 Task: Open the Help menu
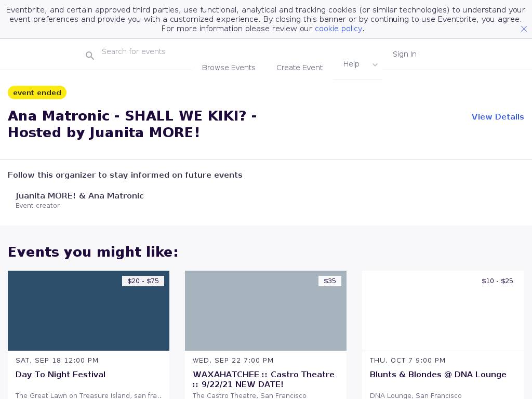pyautogui.click(x=351, y=64)
